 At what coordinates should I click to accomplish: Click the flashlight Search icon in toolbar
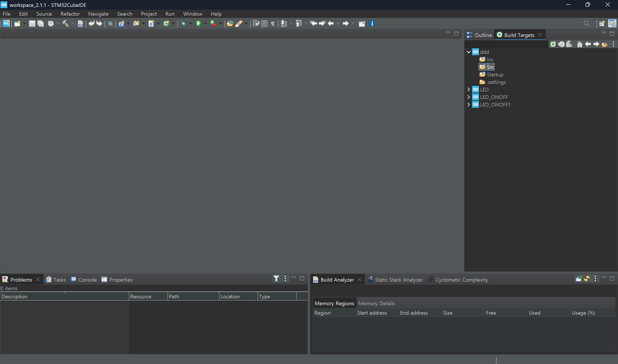click(239, 24)
